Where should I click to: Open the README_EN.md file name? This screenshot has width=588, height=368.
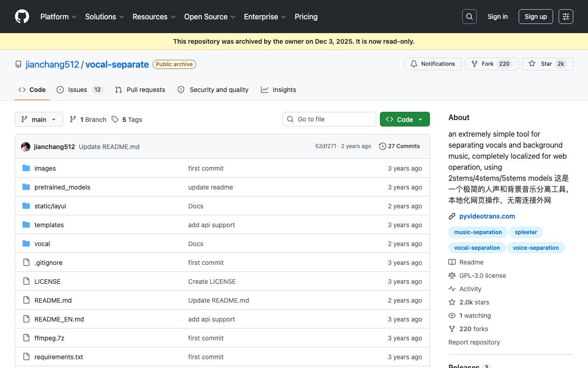[x=59, y=319]
